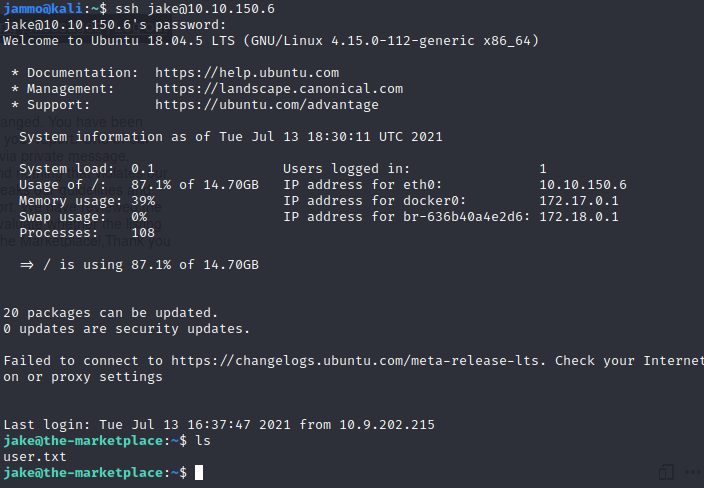This screenshot has height=488, width=704.
Task: Click the '20 packages can be updated' line
Action: coord(110,313)
